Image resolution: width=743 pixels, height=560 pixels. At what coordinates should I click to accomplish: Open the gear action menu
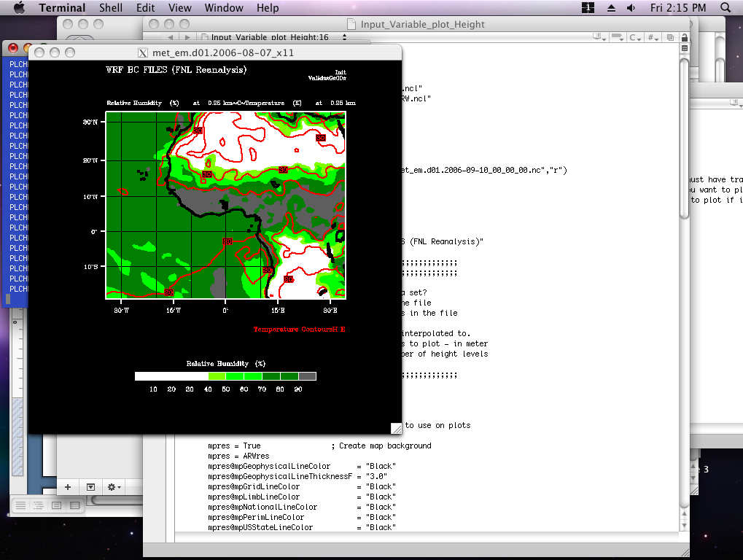(114, 486)
